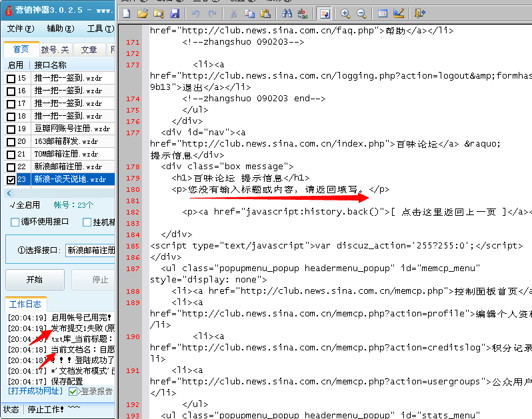Toggle 登录报告 checkbox
The image size is (532, 419).
[73, 391]
